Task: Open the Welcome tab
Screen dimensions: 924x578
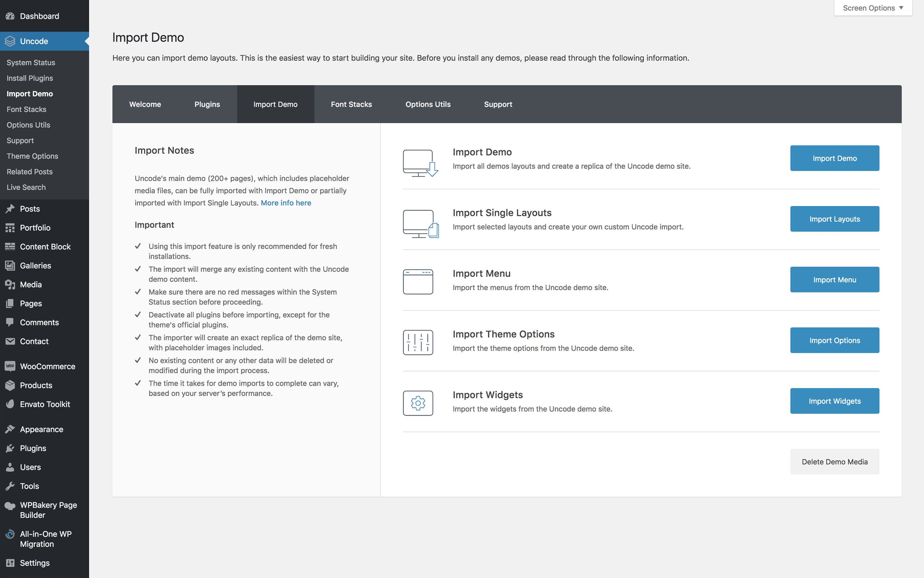Action: [x=145, y=104]
